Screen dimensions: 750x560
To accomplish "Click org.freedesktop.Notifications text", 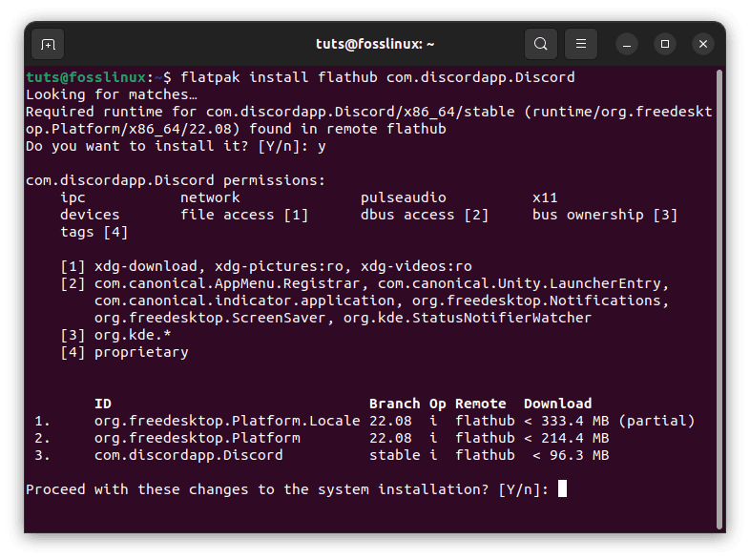I will point(536,301).
